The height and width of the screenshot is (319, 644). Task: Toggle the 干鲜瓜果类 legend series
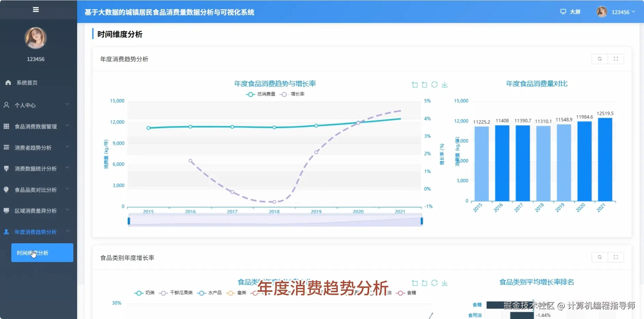click(x=176, y=293)
